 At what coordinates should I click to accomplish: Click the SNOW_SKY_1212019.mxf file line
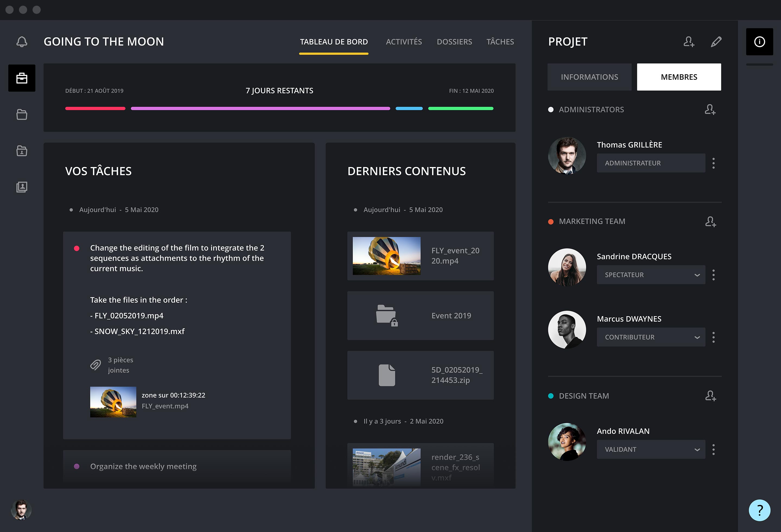[x=137, y=331]
